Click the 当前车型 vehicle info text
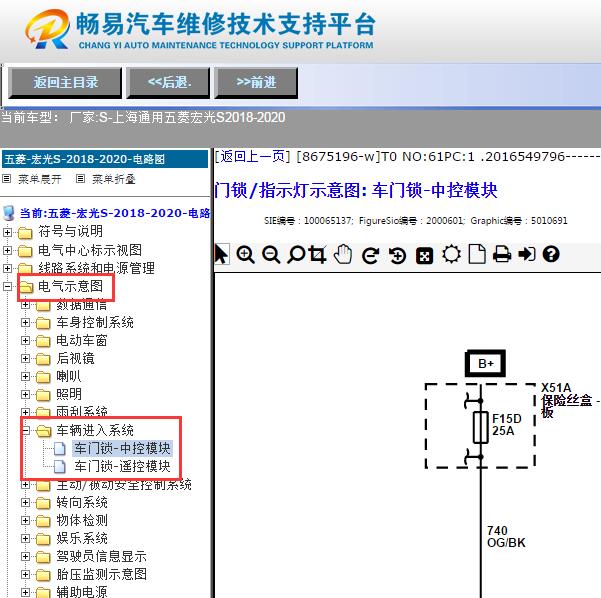The image size is (601, 598). (x=143, y=117)
